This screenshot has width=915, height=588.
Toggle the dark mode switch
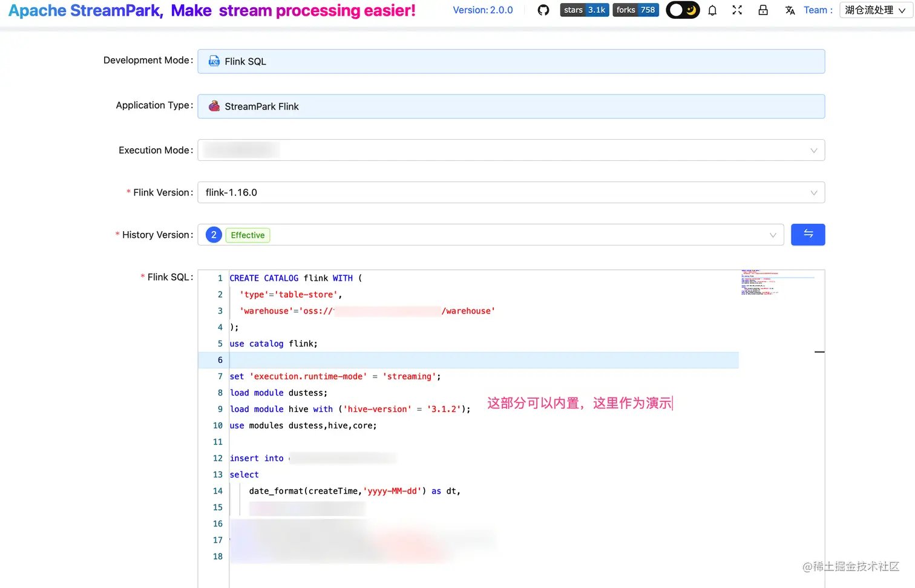coord(683,10)
